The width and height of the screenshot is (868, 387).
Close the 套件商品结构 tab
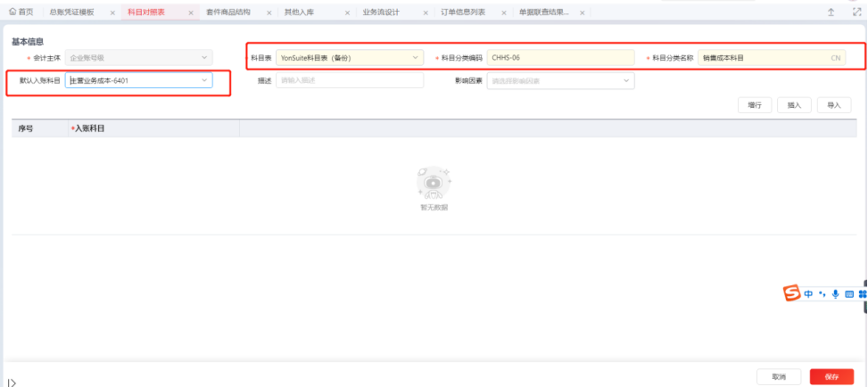tap(269, 12)
